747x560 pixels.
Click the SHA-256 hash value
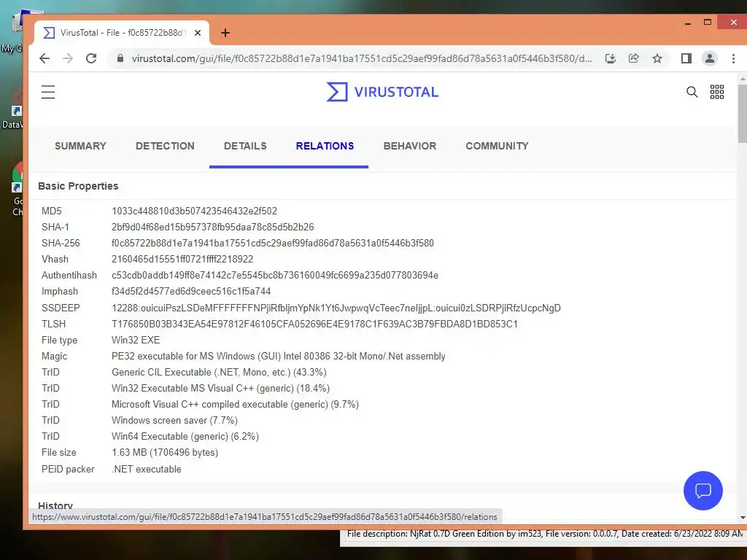coord(273,244)
